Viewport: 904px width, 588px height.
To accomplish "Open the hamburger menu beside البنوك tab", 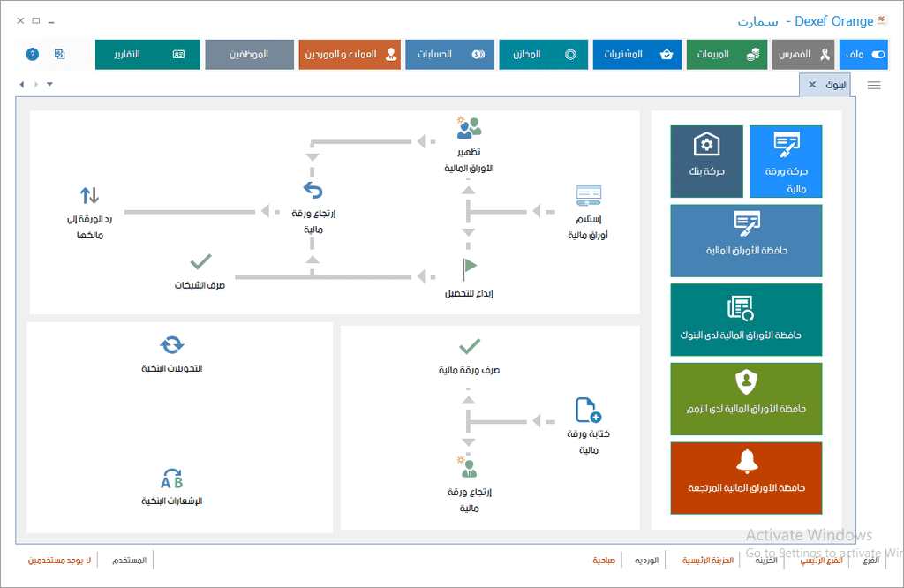I will pyautogui.click(x=874, y=86).
